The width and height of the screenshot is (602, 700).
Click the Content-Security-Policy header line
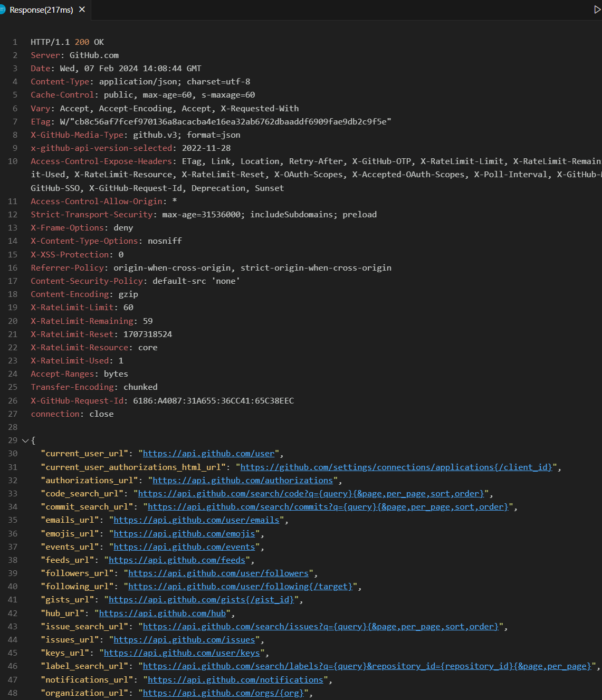point(136,281)
